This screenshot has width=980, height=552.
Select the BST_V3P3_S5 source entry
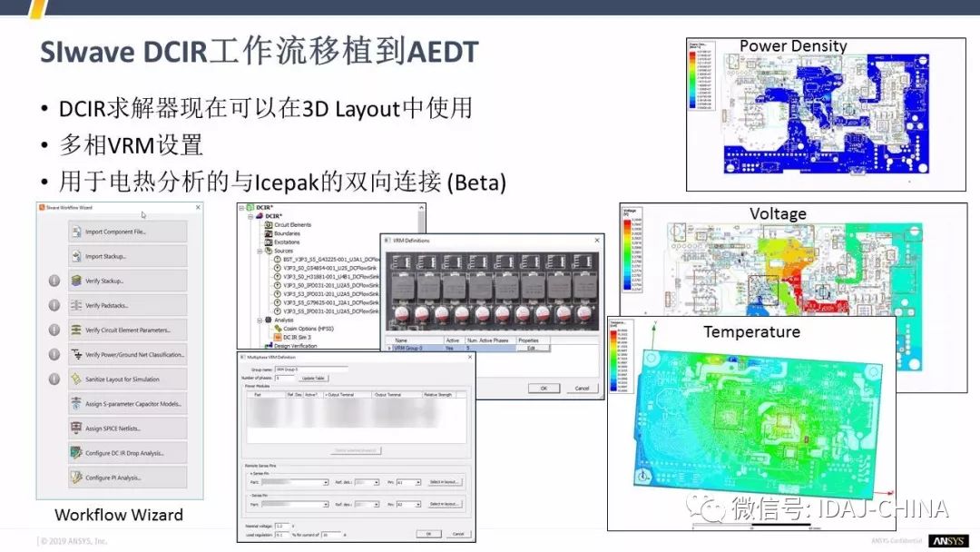pyautogui.click(x=331, y=260)
